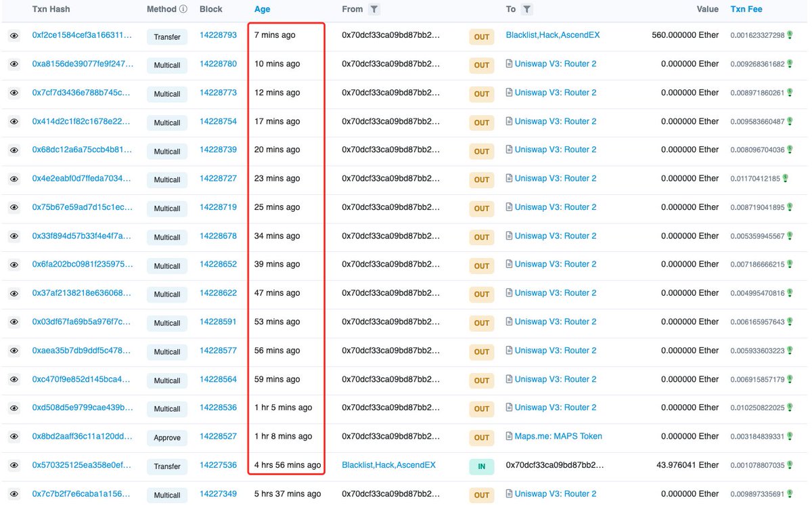812x505 pixels.
Task: Toggle the Age column header format
Action: click(x=262, y=9)
